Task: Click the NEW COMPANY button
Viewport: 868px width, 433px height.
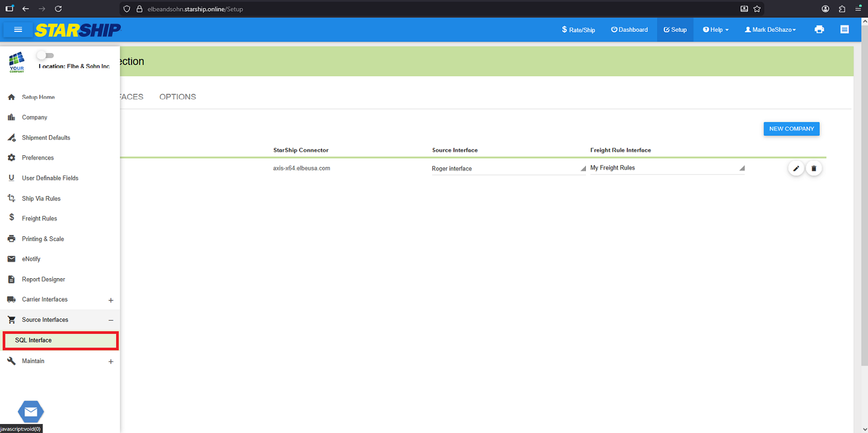Action: coord(791,129)
